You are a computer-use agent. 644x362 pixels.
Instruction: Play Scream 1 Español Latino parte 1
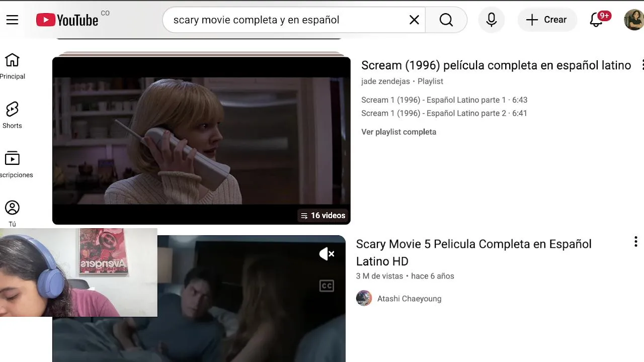444,100
